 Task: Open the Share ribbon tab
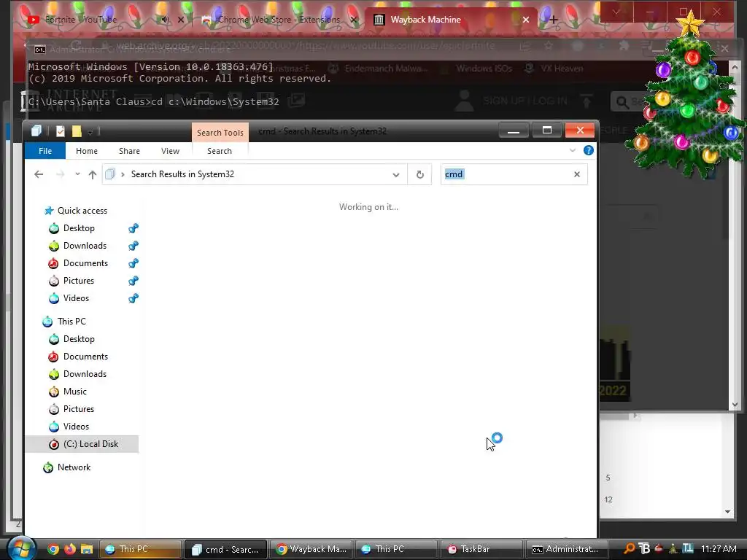pos(129,151)
